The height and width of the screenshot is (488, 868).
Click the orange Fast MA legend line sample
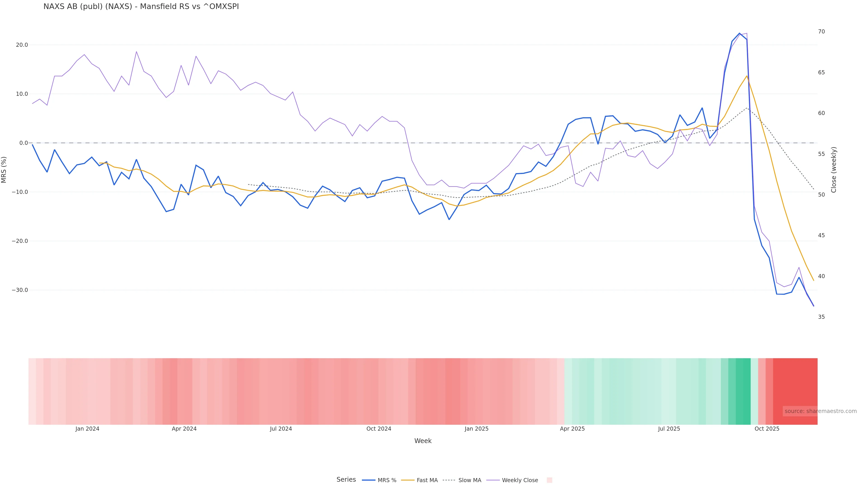(x=408, y=480)
